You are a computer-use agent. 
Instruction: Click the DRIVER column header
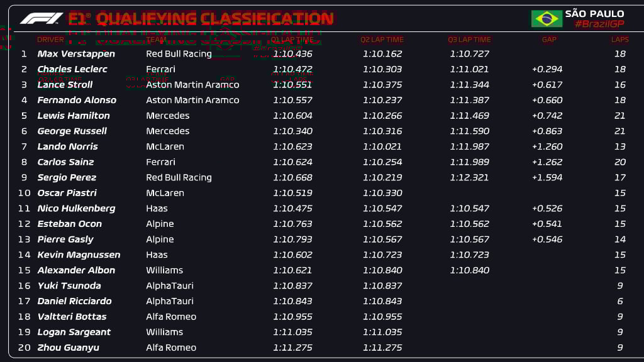[x=50, y=40]
